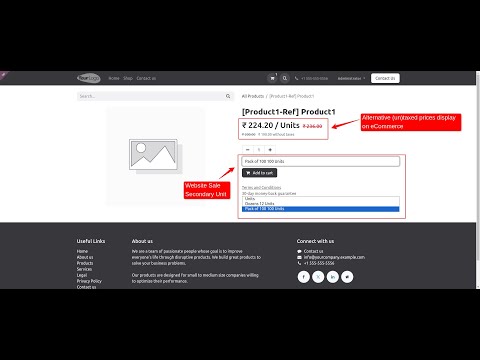The image size is (480, 360).
Task: Go to Home in the top menu
Action: [x=114, y=78]
